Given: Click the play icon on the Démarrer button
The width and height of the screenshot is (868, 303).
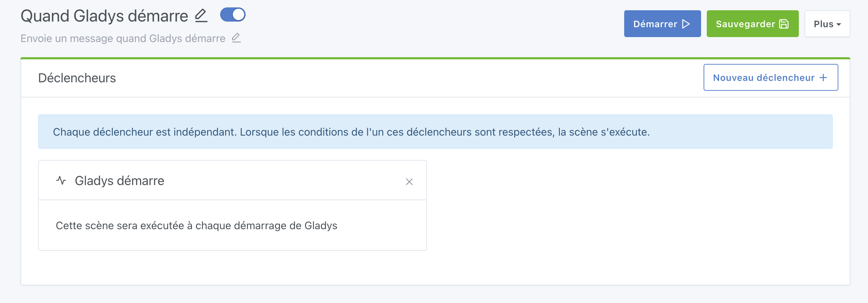Looking at the screenshot, I should 685,24.
